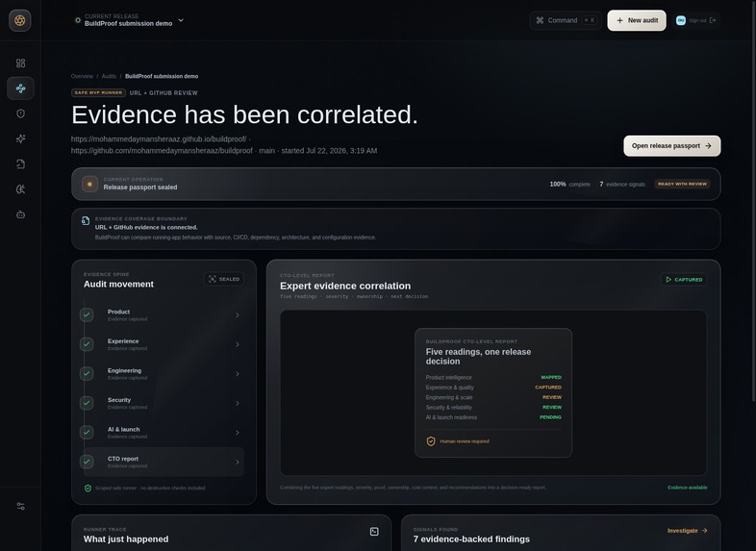Select the Security audit movement row
Viewport: 756px width, 551px height.
pyautogui.click(x=162, y=403)
